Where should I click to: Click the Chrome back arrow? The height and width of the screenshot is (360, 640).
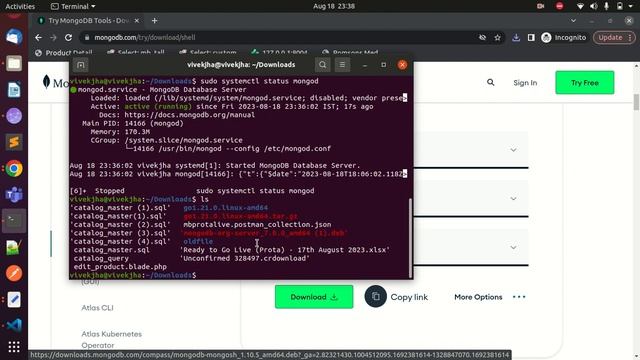[x=38, y=38]
